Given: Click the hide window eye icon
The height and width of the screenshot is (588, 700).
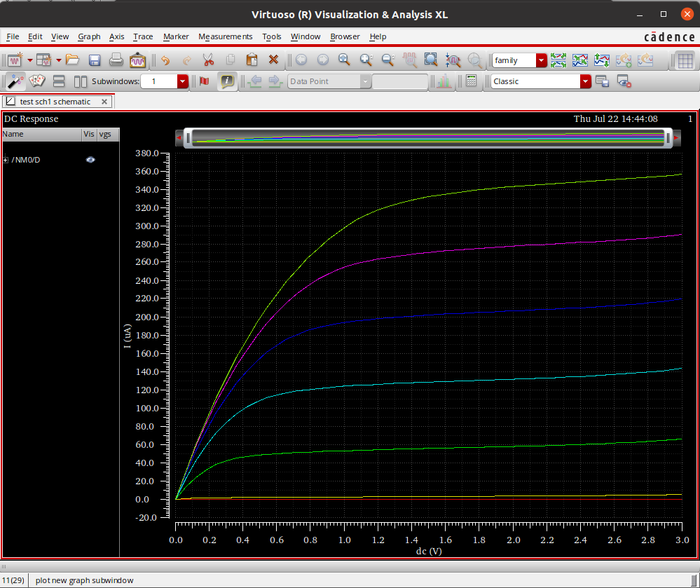Looking at the screenshot, I should point(624,81).
